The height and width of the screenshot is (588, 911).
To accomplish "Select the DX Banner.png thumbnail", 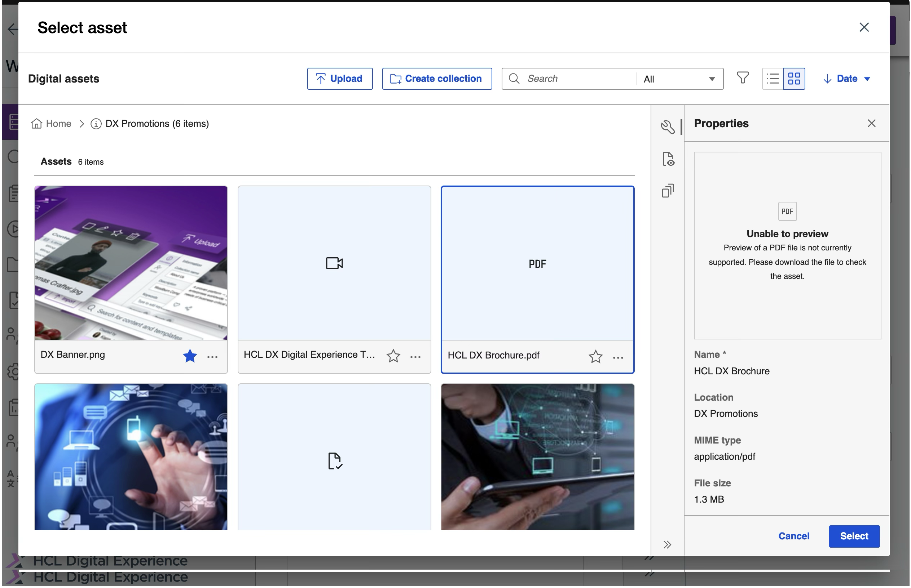I will click(x=131, y=263).
